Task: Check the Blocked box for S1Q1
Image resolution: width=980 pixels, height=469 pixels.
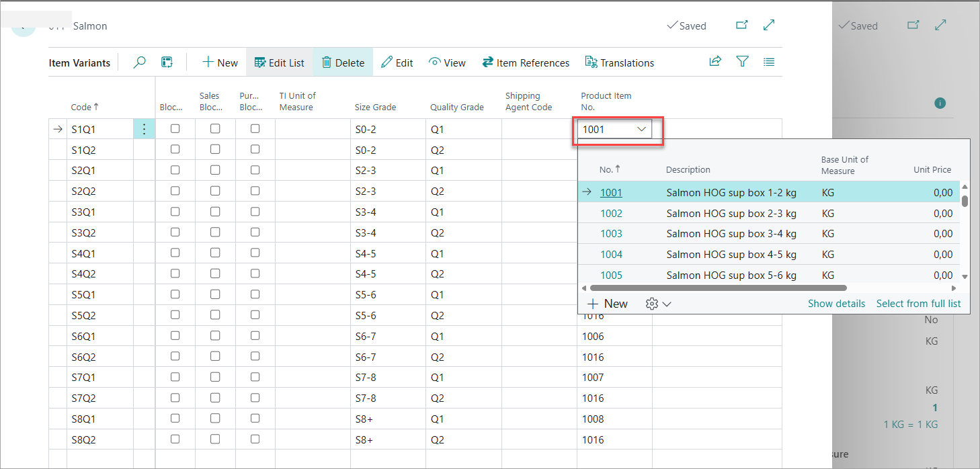Action: (175, 129)
